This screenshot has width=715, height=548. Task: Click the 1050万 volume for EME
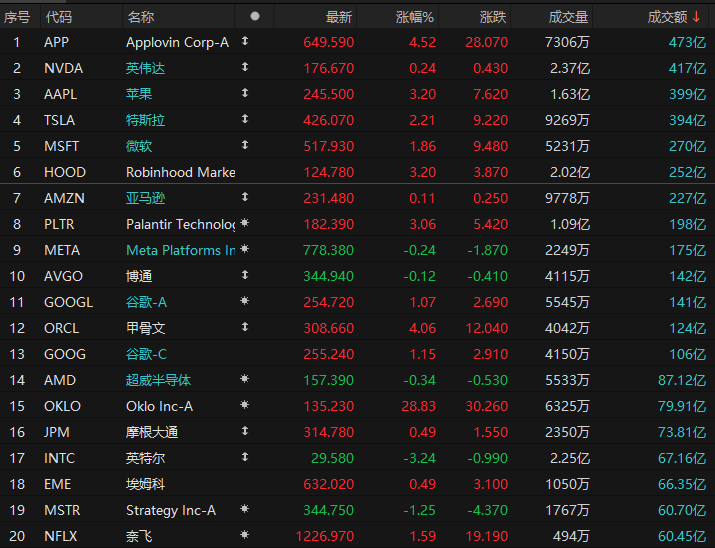pyautogui.click(x=567, y=484)
